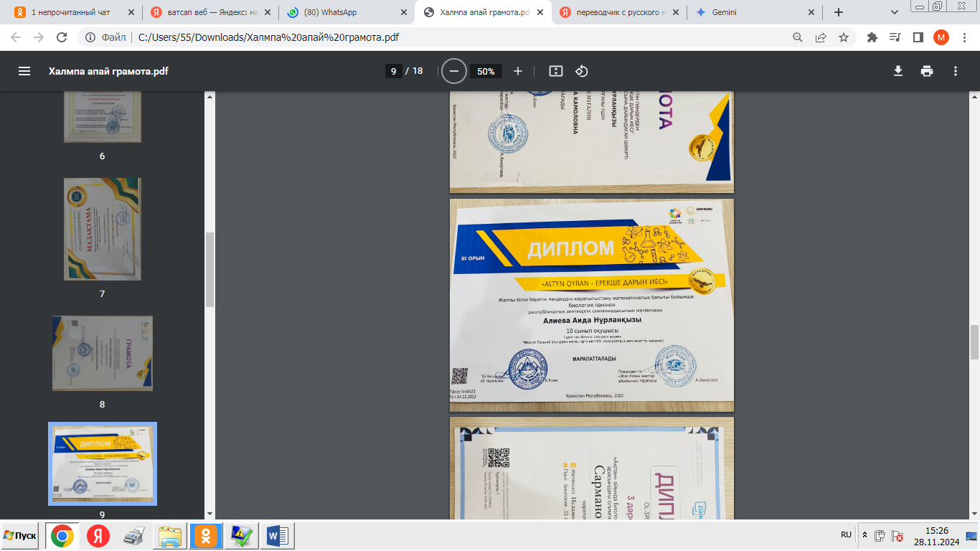Click the zoom level field showing 50%
The height and width of the screenshot is (551, 980).
pyautogui.click(x=486, y=71)
